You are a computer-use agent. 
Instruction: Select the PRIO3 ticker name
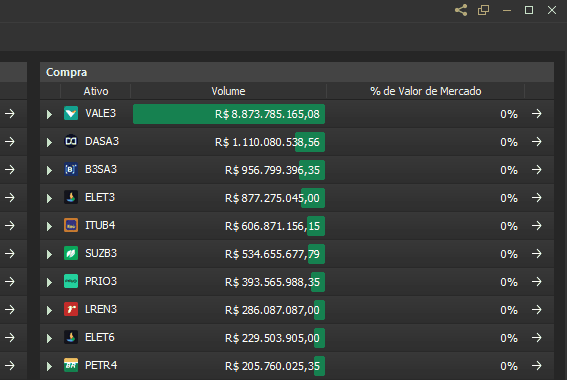coord(101,282)
